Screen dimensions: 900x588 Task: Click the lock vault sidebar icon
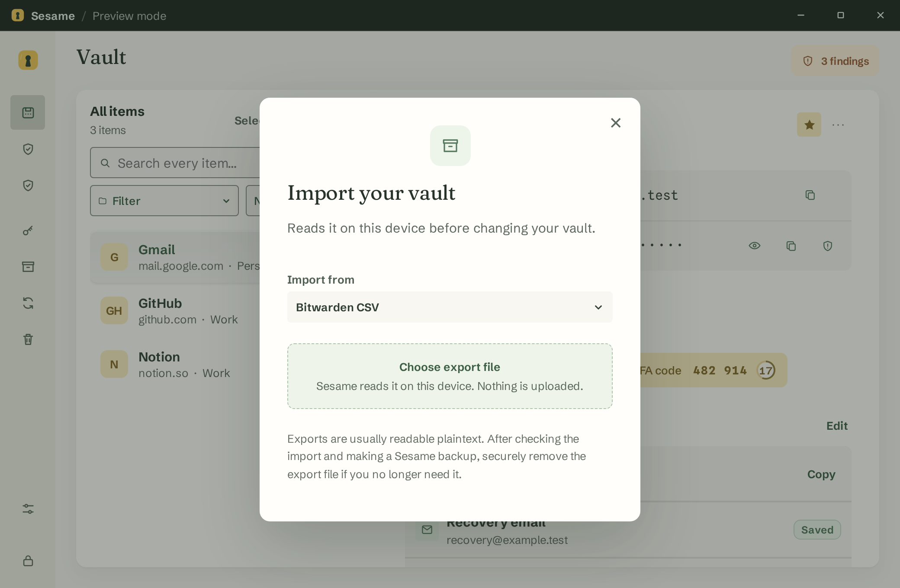coord(28,561)
